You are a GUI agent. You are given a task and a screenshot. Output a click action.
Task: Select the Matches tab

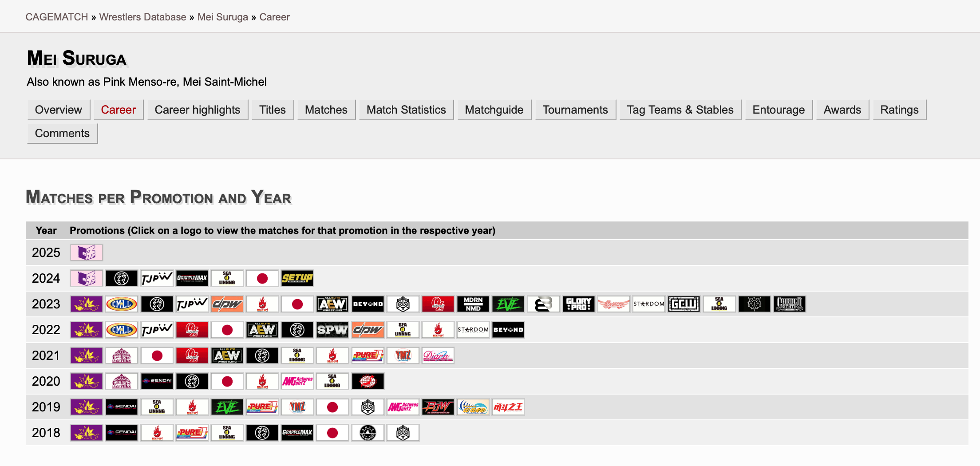pyautogui.click(x=326, y=110)
